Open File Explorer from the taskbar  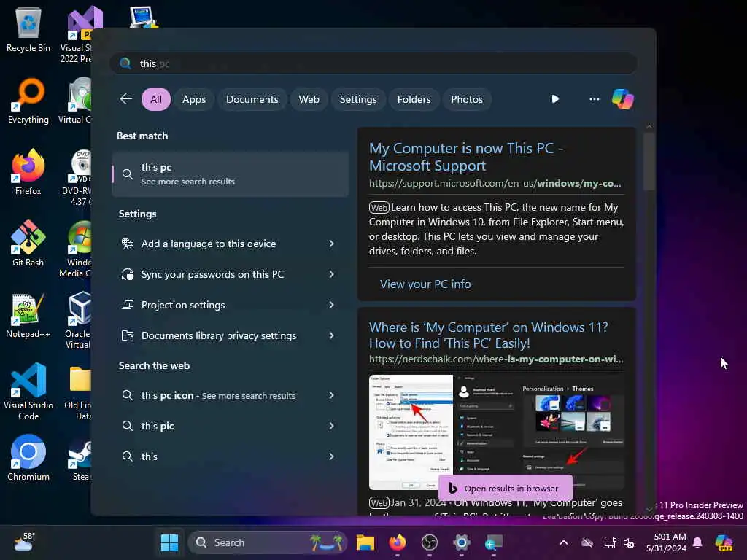365,542
